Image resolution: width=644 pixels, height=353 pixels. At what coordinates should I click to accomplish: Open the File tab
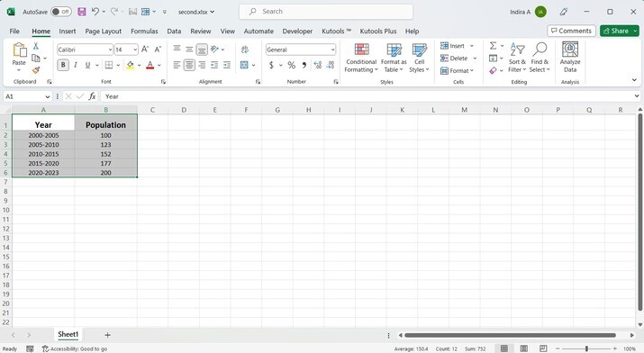pyautogui.click(x=14, y=32)
